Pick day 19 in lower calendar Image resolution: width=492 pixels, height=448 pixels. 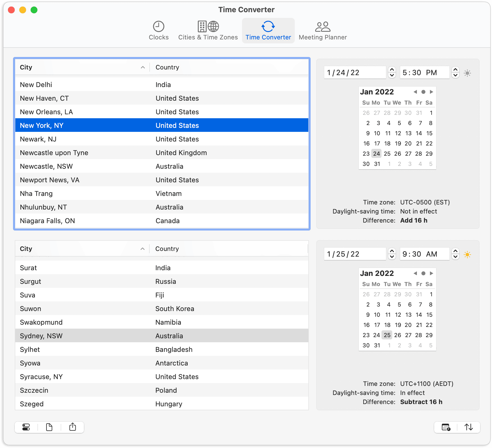(x=398, y=325)
